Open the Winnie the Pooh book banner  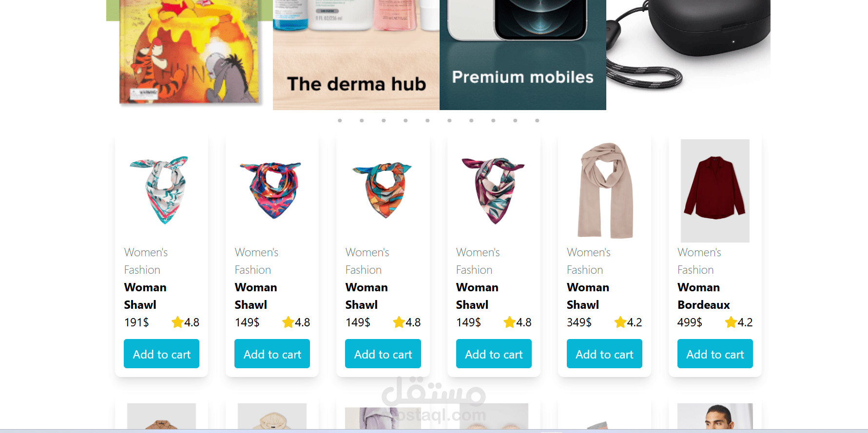coord(190,53)
